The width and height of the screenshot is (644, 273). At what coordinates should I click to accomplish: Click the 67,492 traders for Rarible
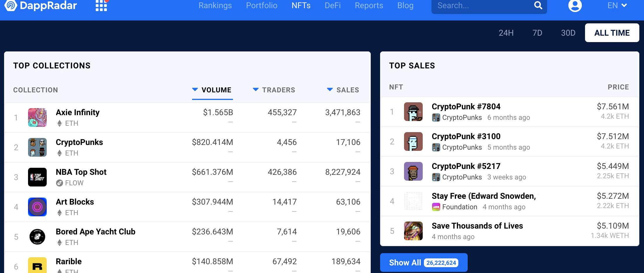coord(284,262)
